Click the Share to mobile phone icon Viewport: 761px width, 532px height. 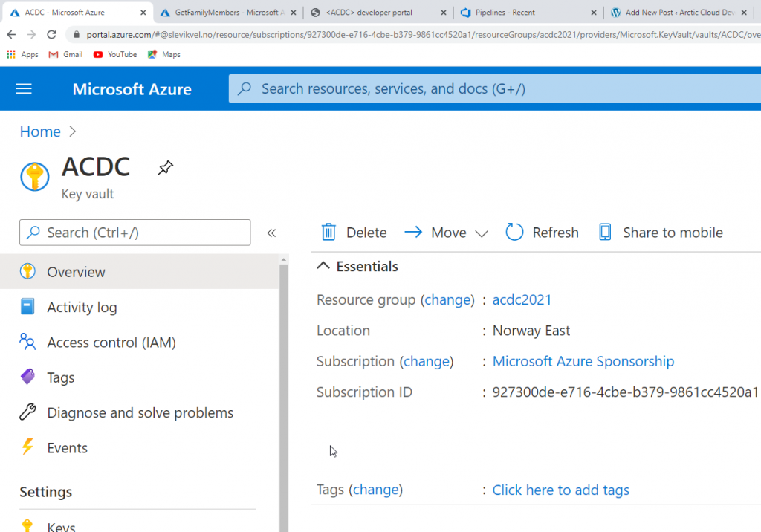point(605,232)
